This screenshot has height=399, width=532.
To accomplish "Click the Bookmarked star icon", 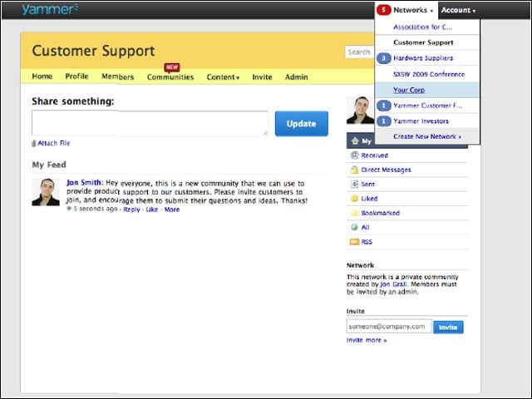I will (x=354, y=213).
